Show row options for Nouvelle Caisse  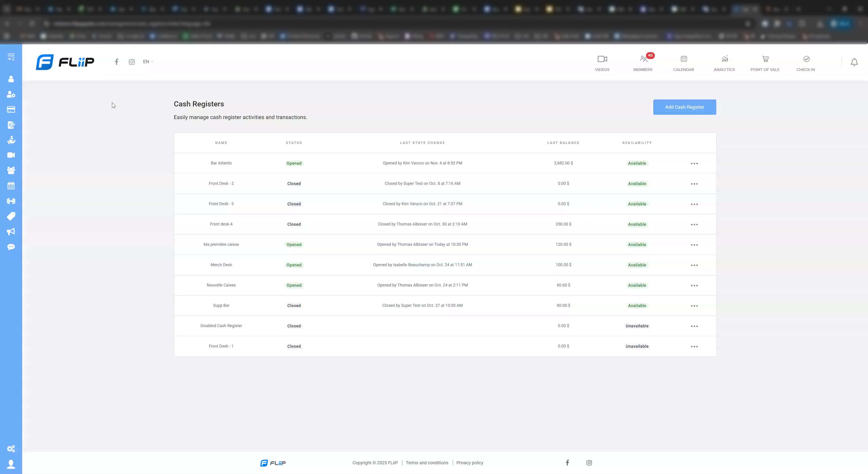694,285
